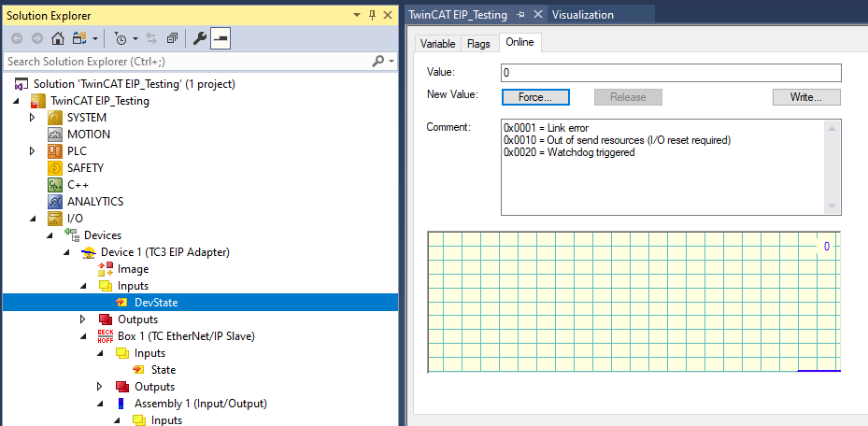Collapse Device 1's Inputs folder
Screen dimensions: 868x426
point(82,286)
